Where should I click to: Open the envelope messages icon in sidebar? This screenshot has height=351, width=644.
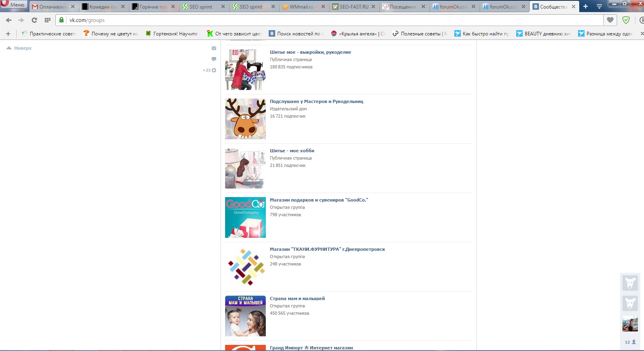coord(214,48)
